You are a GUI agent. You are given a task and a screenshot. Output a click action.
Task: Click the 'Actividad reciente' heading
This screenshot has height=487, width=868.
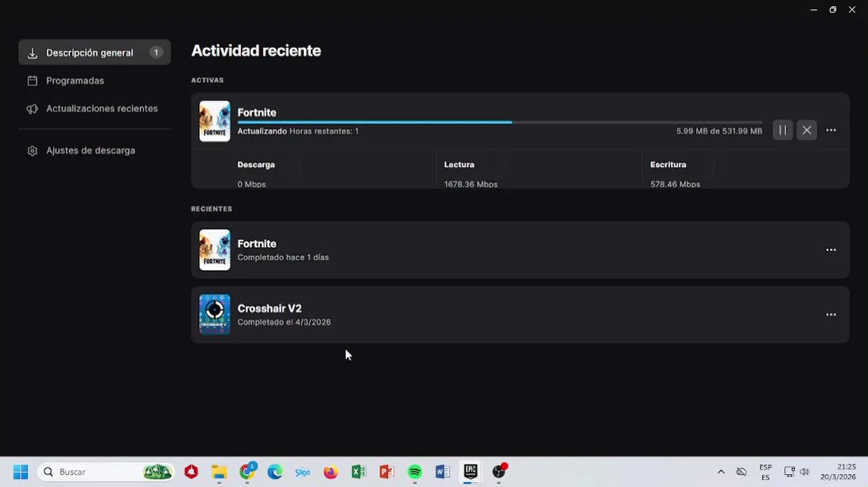click(256, 51)
